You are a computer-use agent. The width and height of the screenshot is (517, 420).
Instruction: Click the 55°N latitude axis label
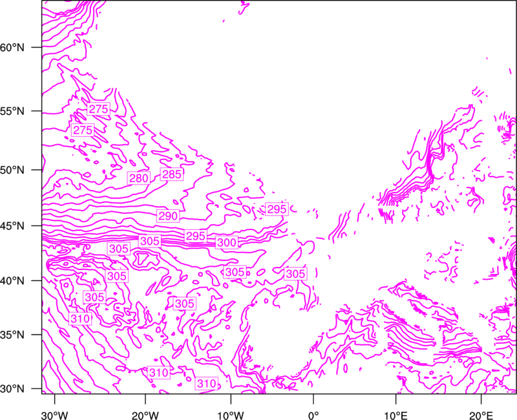point(12,111)
